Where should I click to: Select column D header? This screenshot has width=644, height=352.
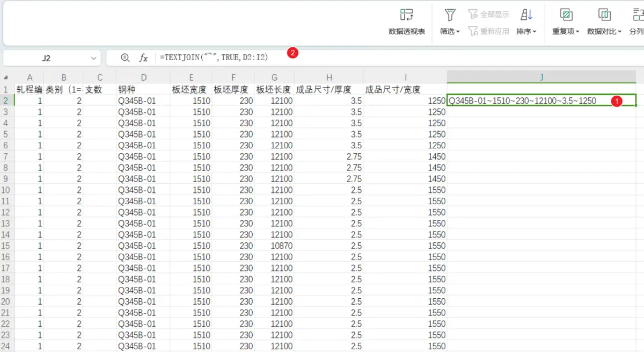pyautogui.click(x=143, y=77)
